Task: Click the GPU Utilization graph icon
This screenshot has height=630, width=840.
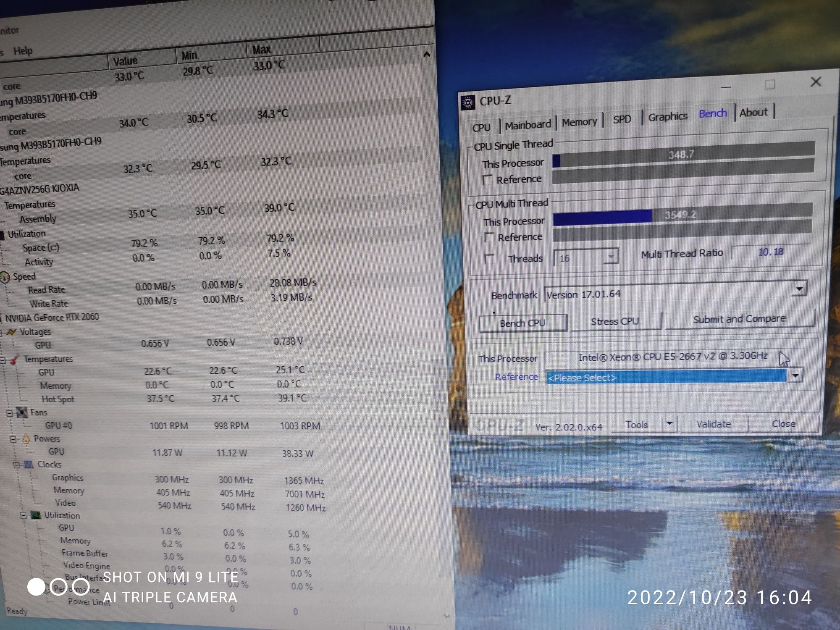Action: point(36,515)
